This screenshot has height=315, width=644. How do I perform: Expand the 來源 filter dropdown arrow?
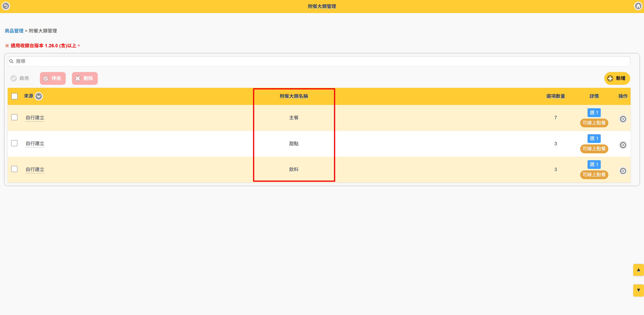point(39,96)
